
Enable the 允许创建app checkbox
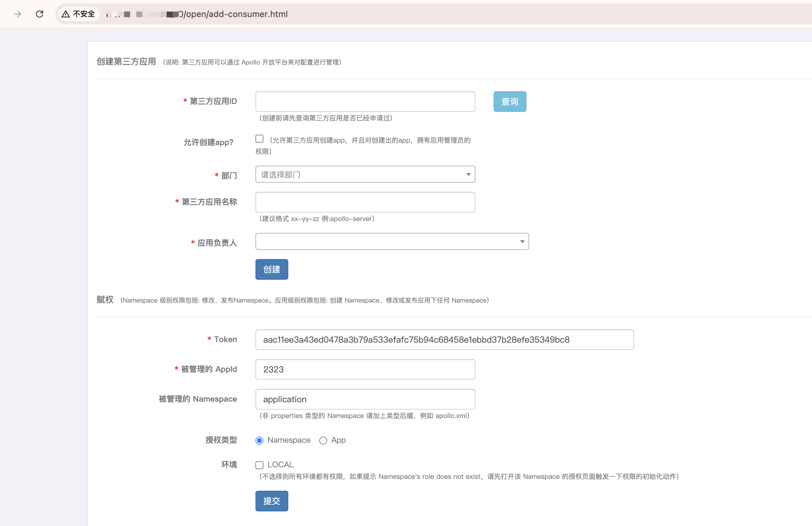(259, 138)
